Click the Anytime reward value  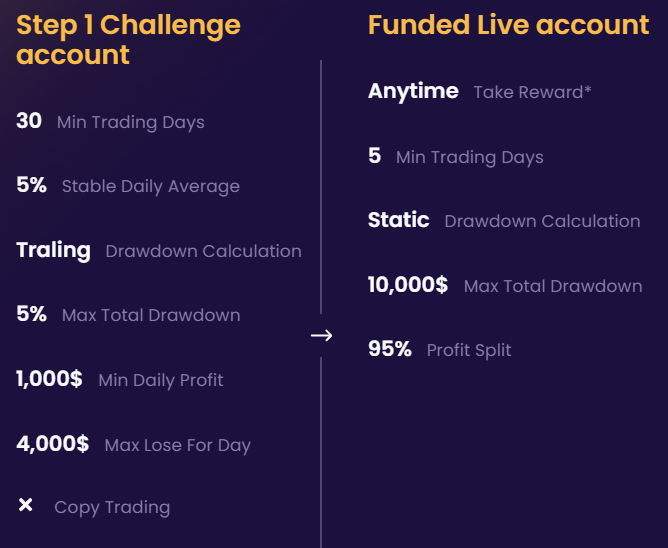413,91
